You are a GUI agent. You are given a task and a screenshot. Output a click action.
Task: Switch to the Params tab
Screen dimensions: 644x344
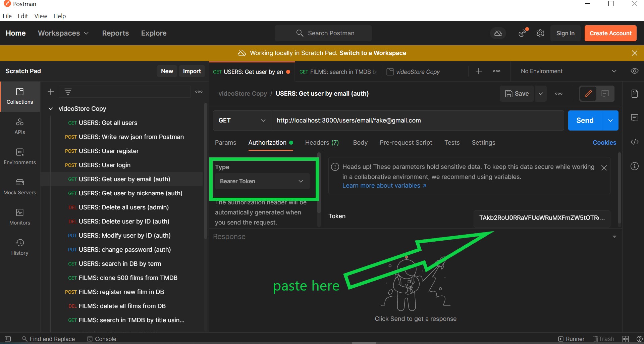click(225, 143)
